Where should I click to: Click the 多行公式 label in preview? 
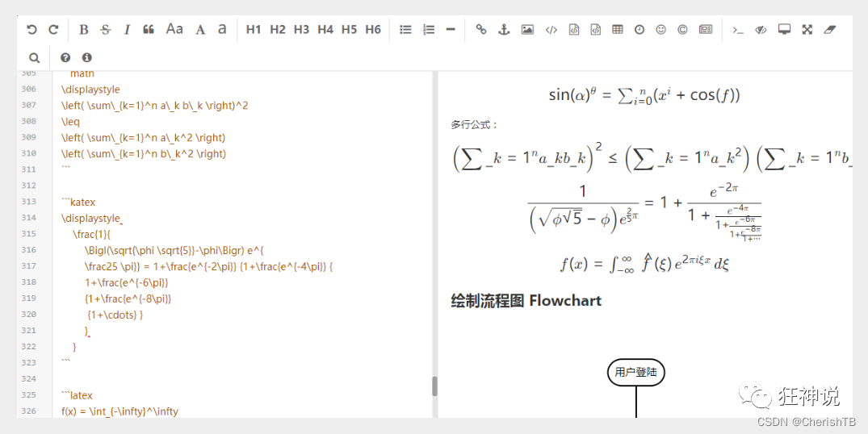click(475, 125)
